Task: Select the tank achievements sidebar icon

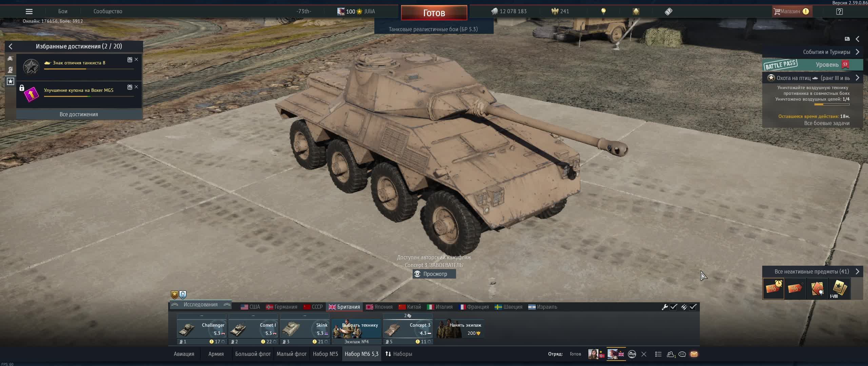Action: coord(11,58)
